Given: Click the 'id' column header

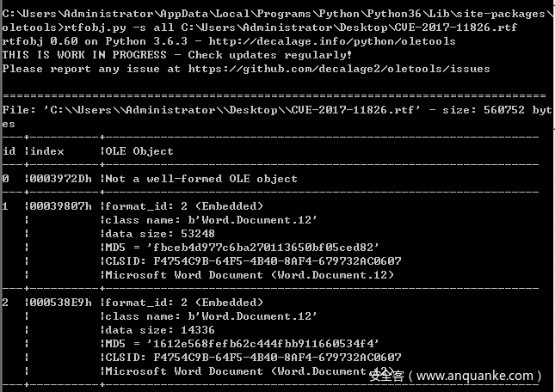Looking at the screenshot, I should 9,151.
